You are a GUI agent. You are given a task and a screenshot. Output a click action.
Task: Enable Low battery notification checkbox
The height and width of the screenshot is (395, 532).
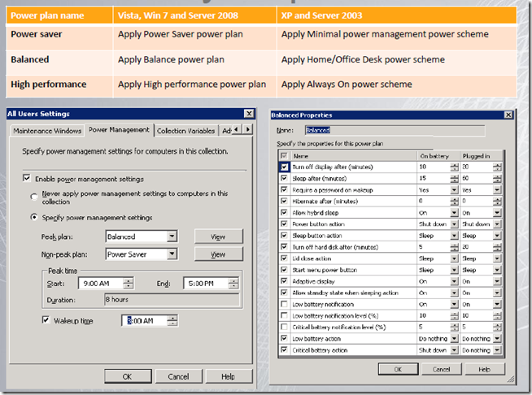284,304
